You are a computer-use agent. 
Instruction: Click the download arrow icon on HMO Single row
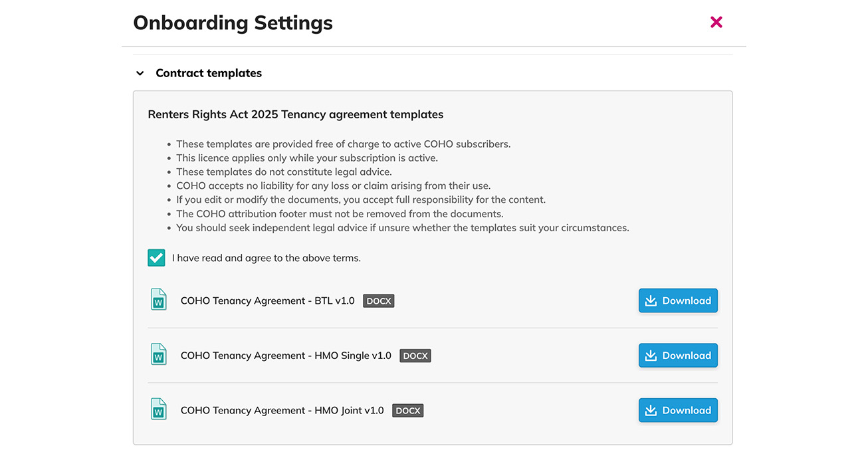click(651, 356)
